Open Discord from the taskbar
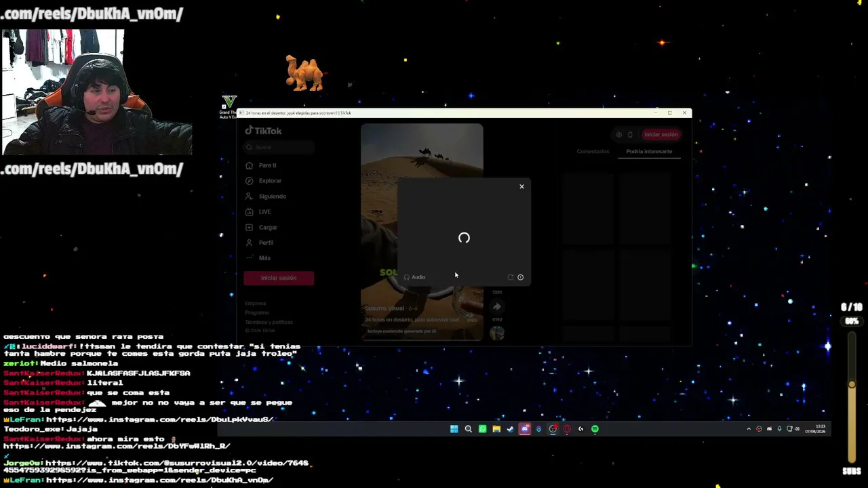 tap(524, 429)
